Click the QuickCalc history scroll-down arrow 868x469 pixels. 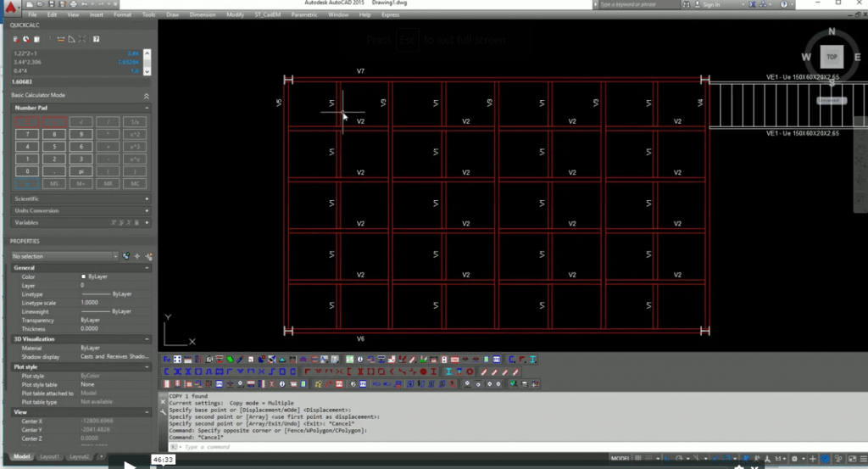[x=147, y=71]
